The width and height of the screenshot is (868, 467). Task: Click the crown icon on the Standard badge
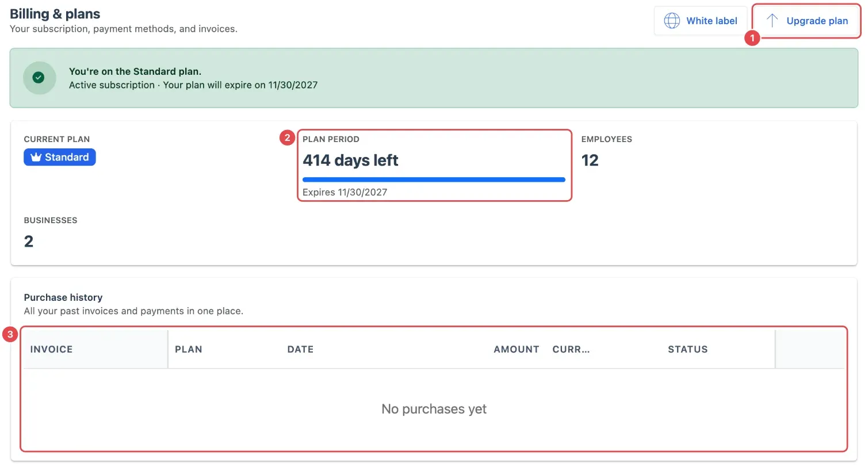point(36,157)
